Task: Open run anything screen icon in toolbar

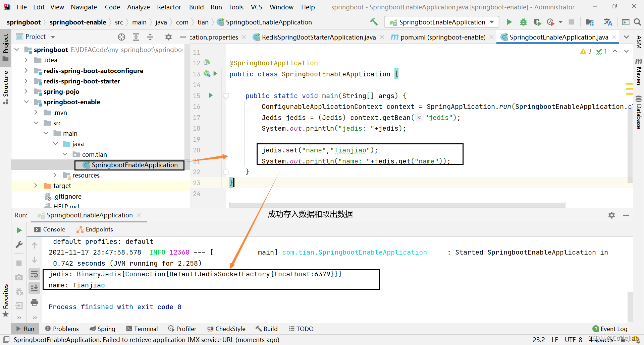Action: (626, 22)
